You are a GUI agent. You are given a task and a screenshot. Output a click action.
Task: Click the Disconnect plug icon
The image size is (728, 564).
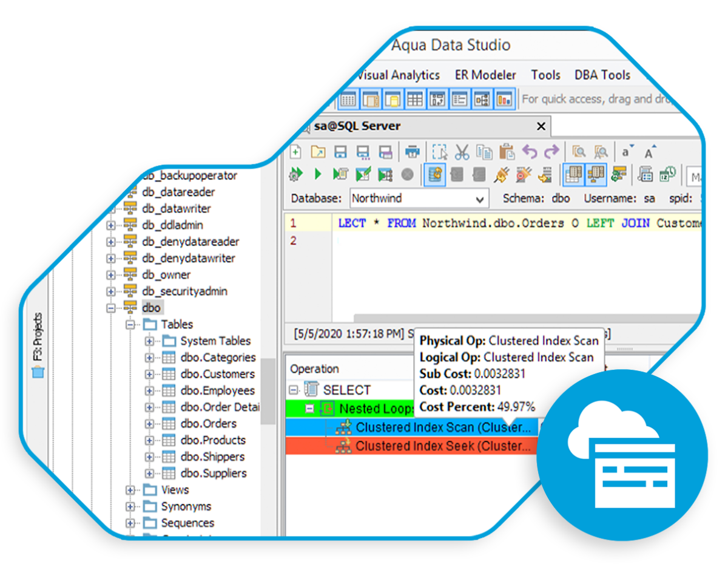tap(523, 174)
